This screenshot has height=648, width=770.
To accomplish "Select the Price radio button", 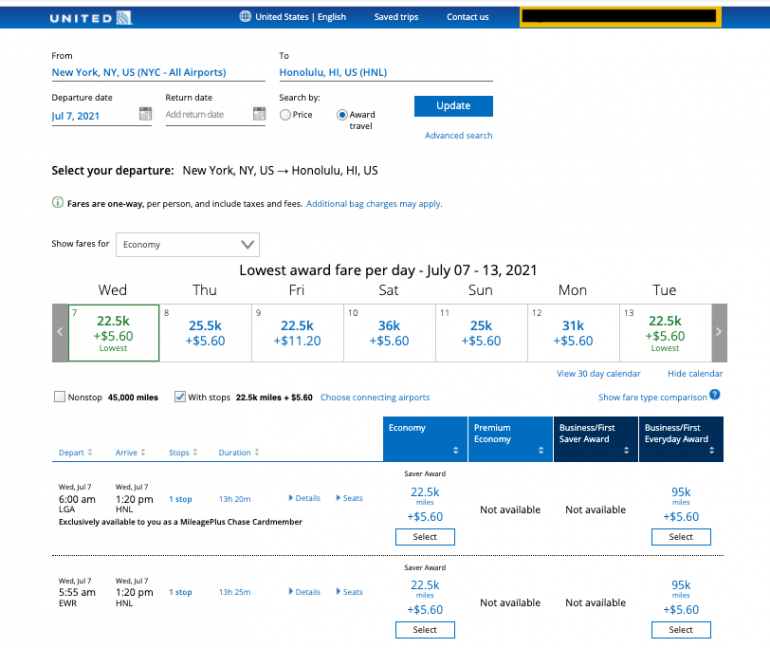I will tap(286, 115).
